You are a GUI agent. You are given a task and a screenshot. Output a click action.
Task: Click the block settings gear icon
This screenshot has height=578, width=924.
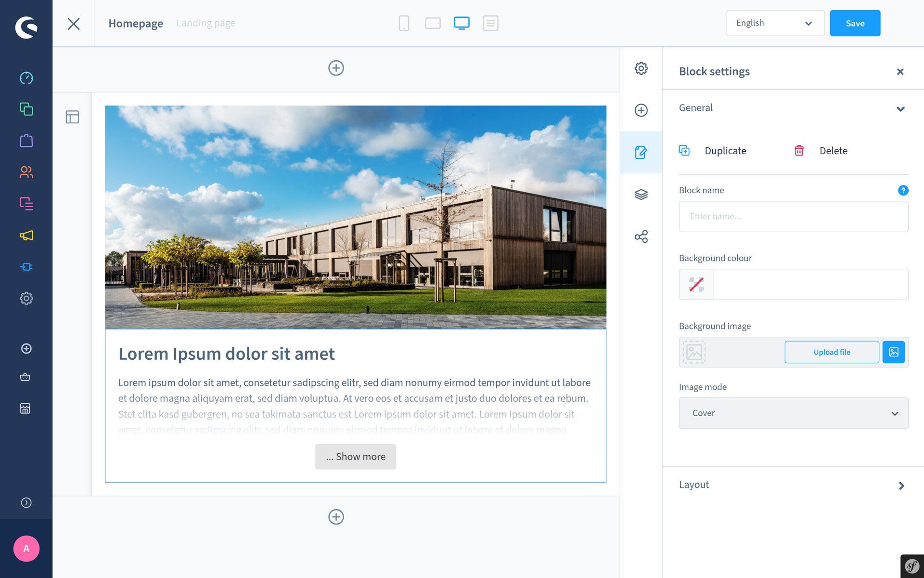click(x=642, y=68)
